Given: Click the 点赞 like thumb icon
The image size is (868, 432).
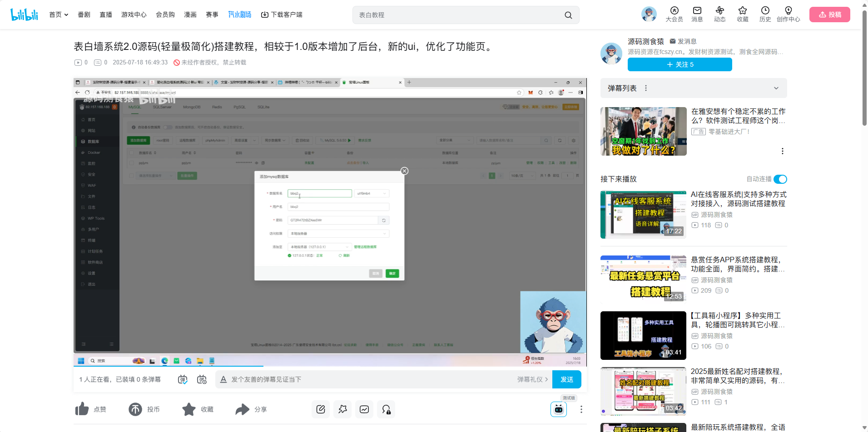Looking at the screenshot, I should [82, 409].
